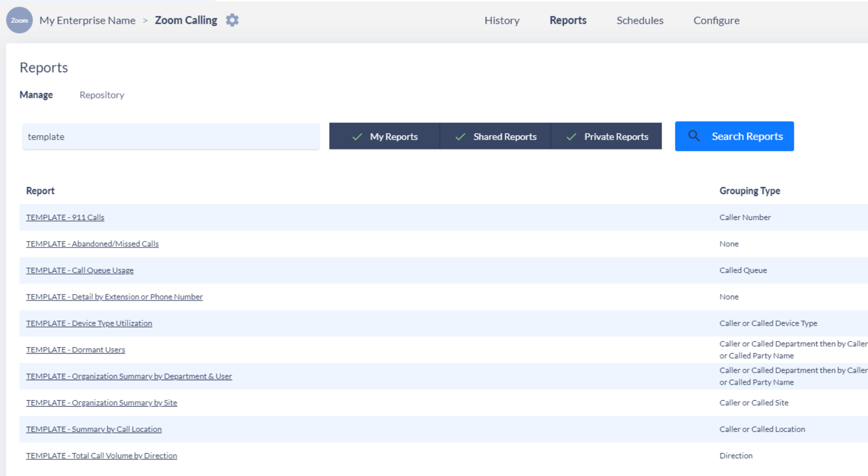Viewport: 868px width, 476px height.
Task: Click TEMPLATE - 911 Calls report link
Action: click(x=65, y=217)
